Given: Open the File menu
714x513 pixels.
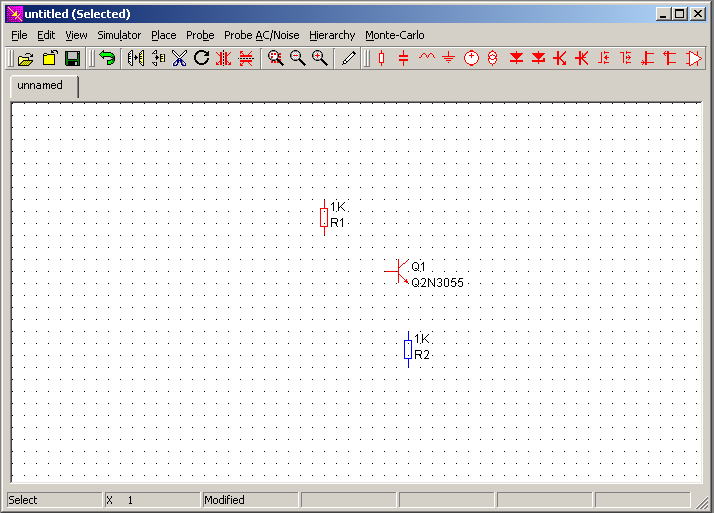Looking at the screenshot, I should tap(19, 35).
